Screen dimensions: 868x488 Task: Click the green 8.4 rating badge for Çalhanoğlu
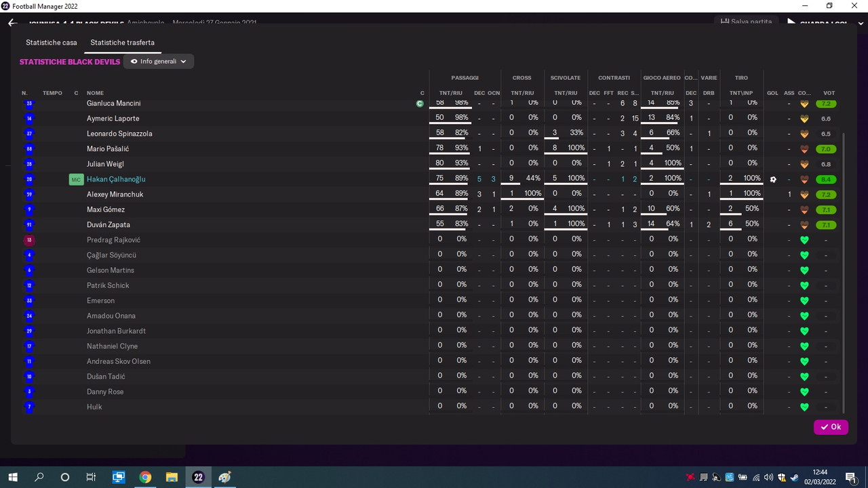click(826, 180)
